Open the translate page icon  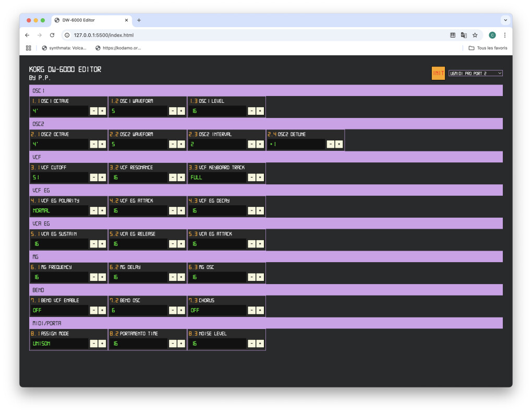(x=464, y=35)
